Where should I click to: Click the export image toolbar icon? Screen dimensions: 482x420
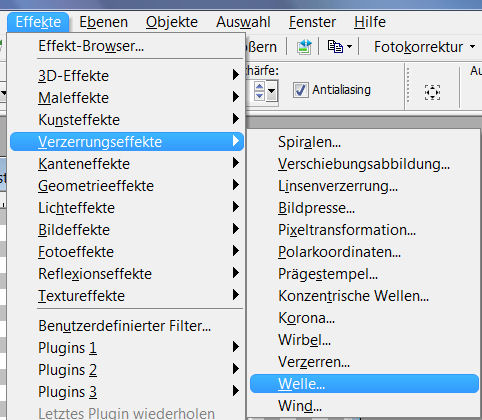pos(304,47)
